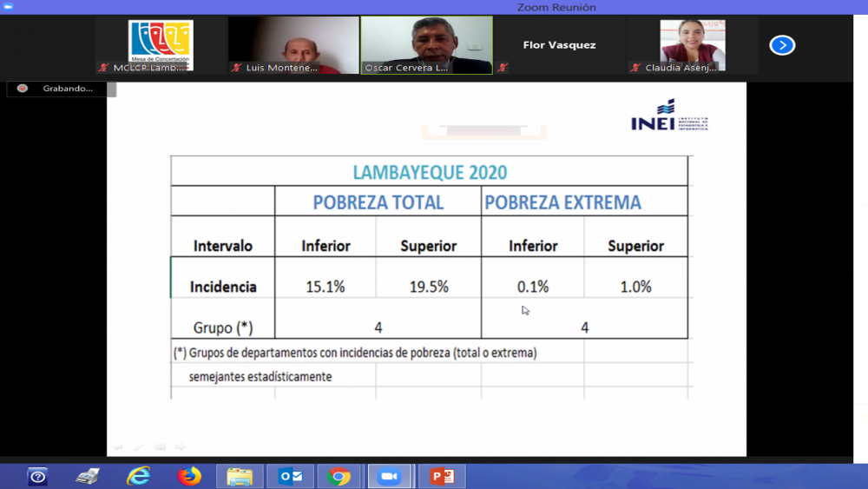The image size is (868, 489).
Task: Click the INEI logo on slide
Action: [x=669, y=116]
